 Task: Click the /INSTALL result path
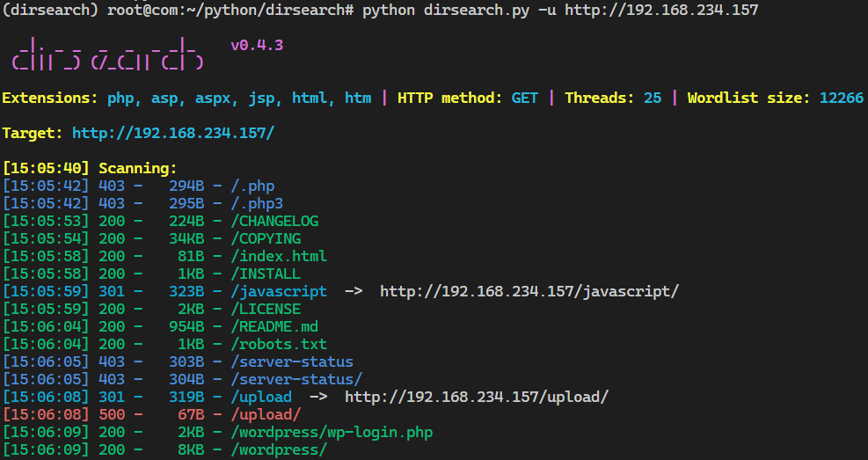[266, 274]
